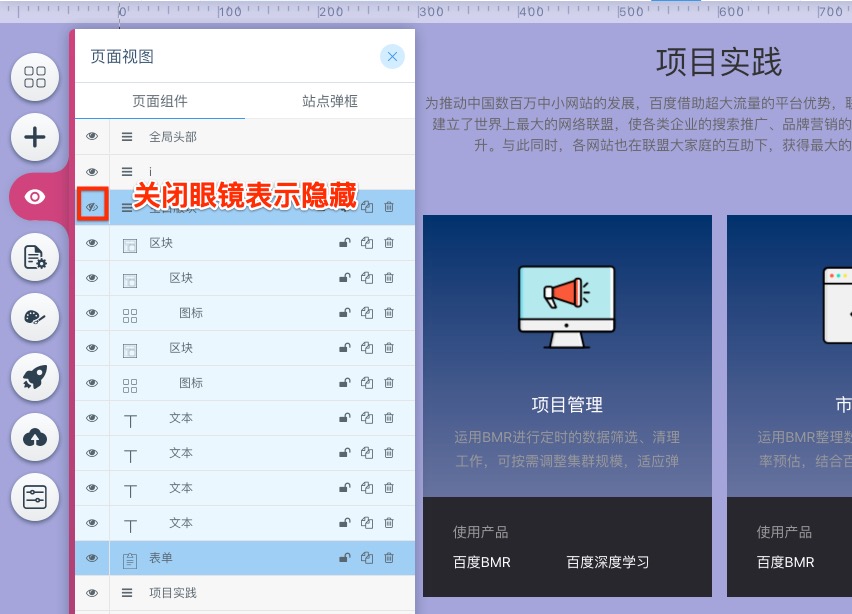Open the component grid button in sidebar
The image size is (852, 614).
pyautogui.click(x=35, y=77)
